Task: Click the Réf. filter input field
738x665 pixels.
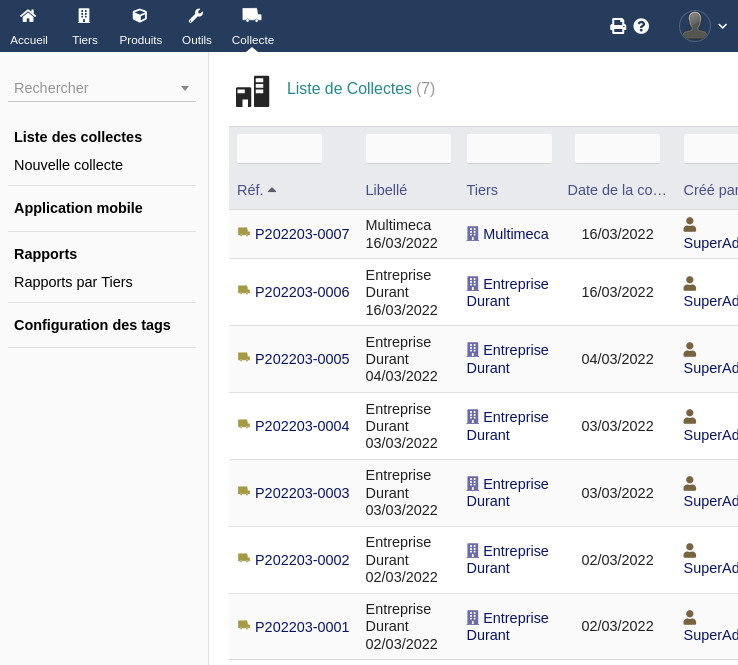Action: coord(279,149)
